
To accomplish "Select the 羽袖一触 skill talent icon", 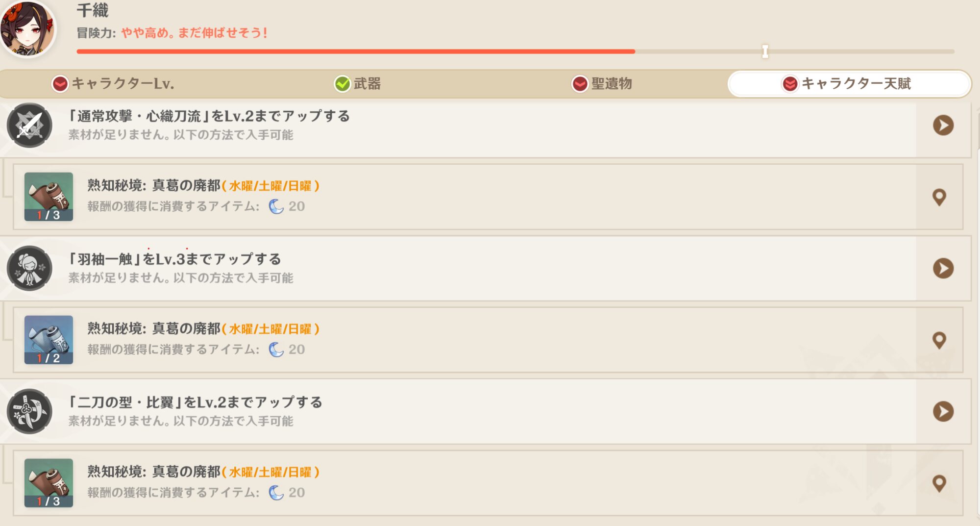I will pyautogui.click(x=29, y=268).
